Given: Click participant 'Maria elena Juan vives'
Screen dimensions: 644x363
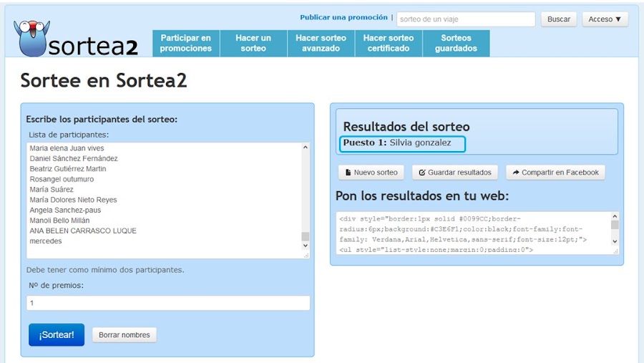Looking at the screenshot, I should pyautogui.click(x=67, y=148).
